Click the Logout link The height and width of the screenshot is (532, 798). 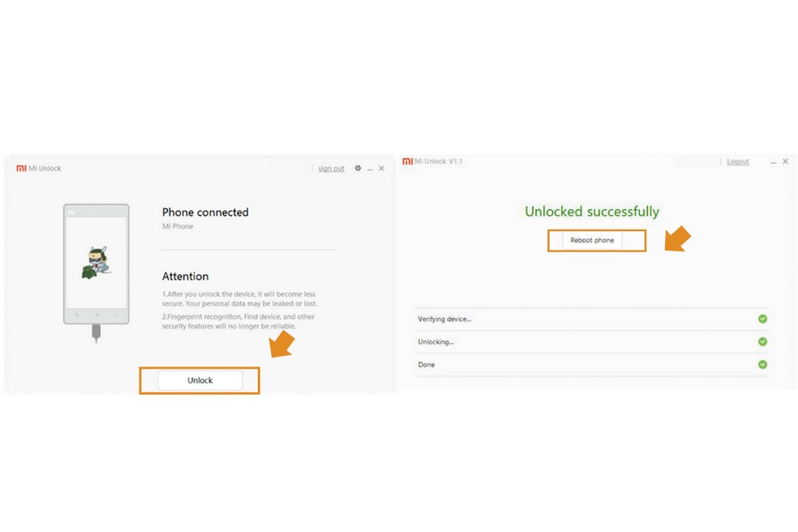738,161
